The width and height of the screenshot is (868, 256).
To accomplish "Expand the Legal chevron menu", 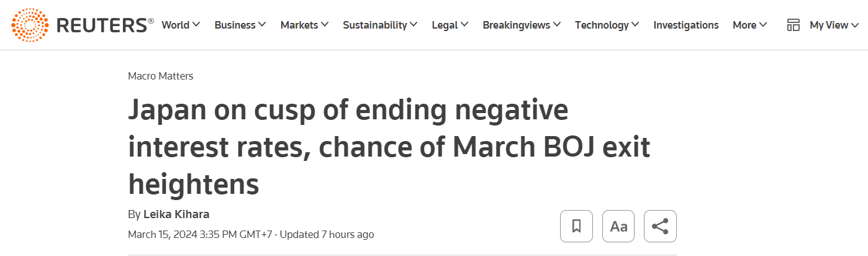I will [450, 25].
